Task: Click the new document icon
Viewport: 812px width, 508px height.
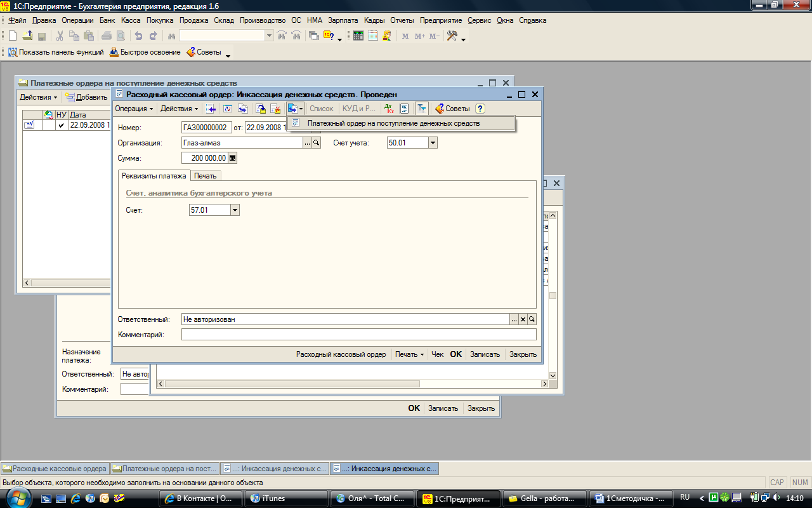Action: coord(12,36)
